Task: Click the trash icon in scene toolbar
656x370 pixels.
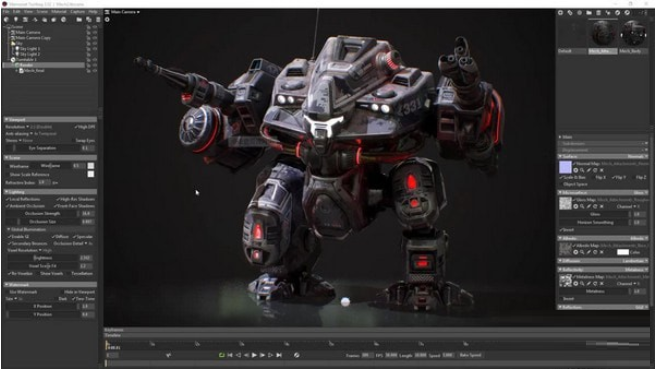Action: click(98, 19)
